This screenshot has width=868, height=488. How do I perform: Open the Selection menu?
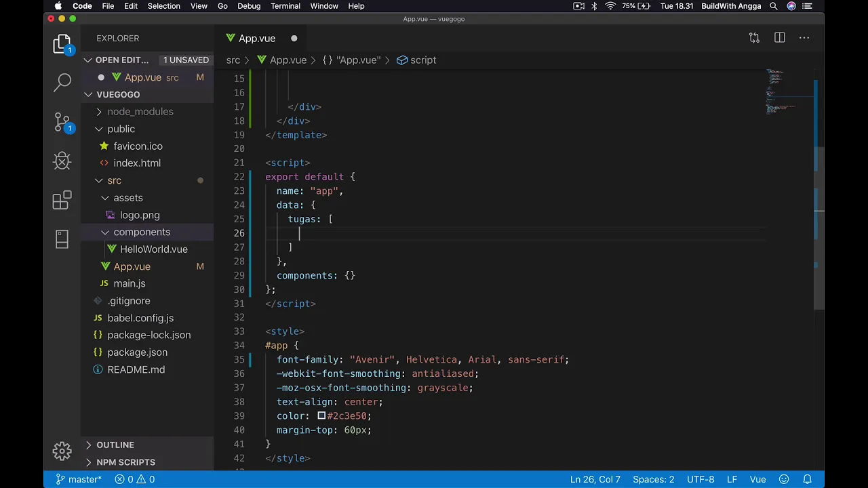[164, 6]
